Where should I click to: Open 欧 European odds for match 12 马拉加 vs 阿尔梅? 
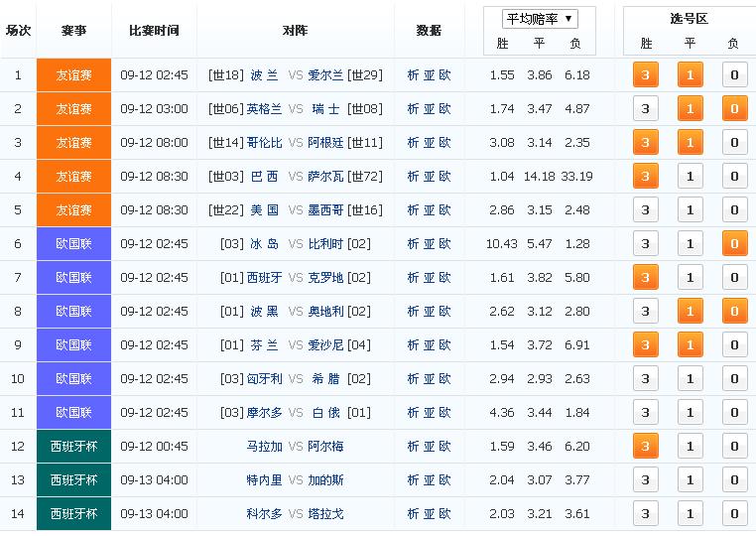tap(444, 447)
